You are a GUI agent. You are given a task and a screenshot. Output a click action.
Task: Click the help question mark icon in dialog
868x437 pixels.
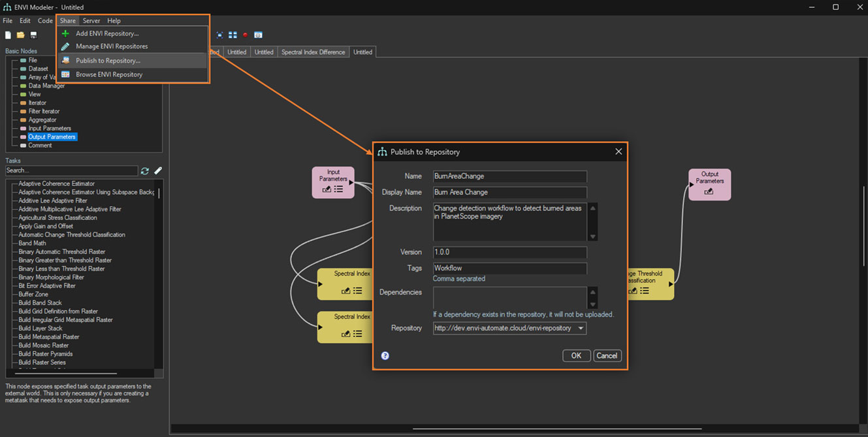pyautogui.click(x=385, y=356)
